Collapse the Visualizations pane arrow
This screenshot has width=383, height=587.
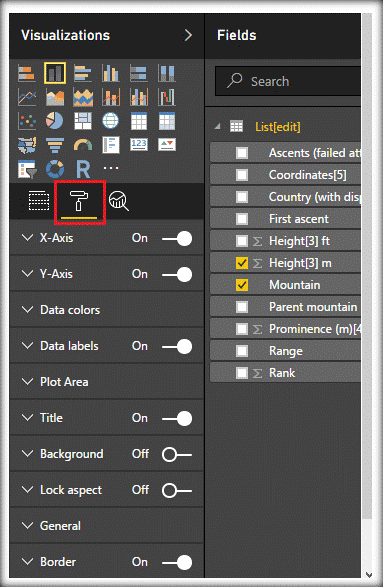tap(188, 35)
